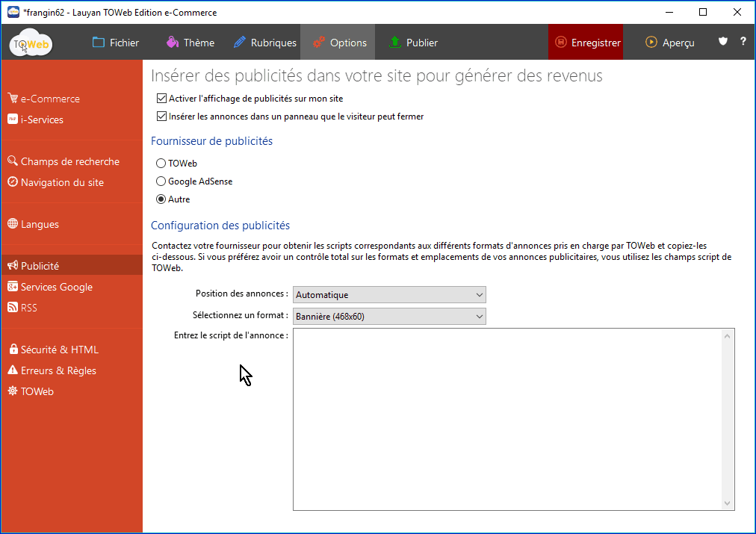Choose TOWeb as ad provider
Image resolution: width=756 pixels, height=534 pixels.
click(161, 164)
